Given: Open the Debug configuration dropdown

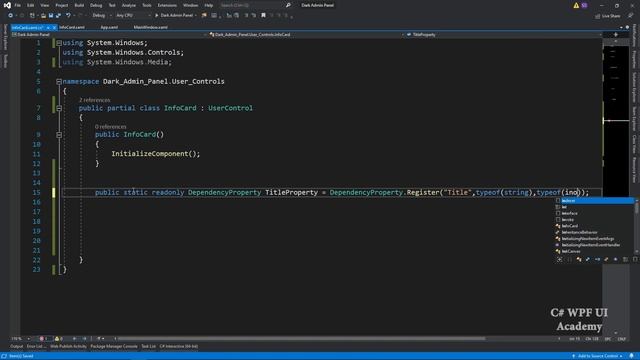Looking at the screenshot, I should [101, 16].
